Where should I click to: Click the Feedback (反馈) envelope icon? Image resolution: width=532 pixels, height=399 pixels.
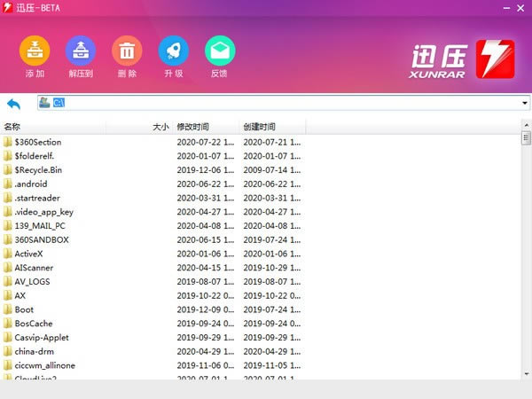(220, 51)
